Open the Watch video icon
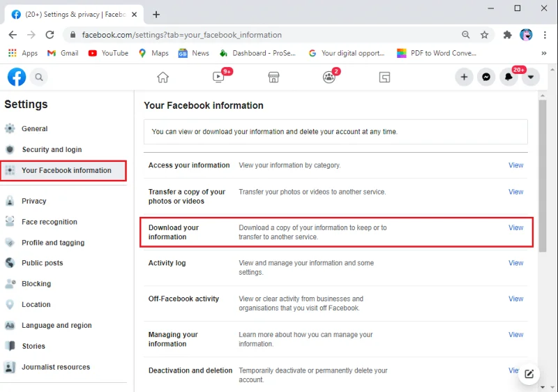558x392 pixels. pos(218,77)
